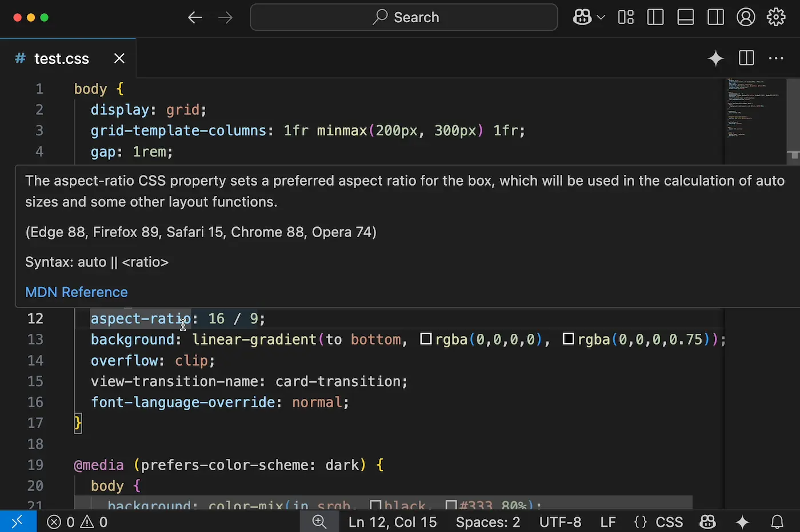Screen dimensions: 800x532
Task: Click the Accounts profile icon
Action: [746, 17]
